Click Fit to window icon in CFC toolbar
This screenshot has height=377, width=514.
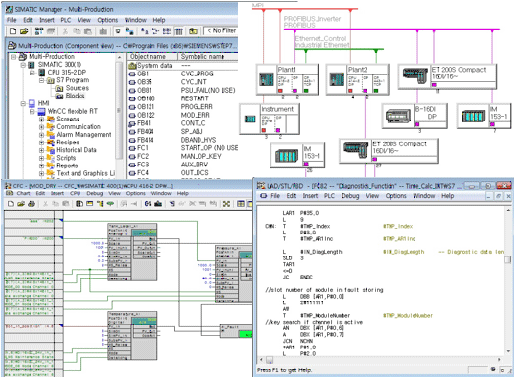[x=226, y=204]
